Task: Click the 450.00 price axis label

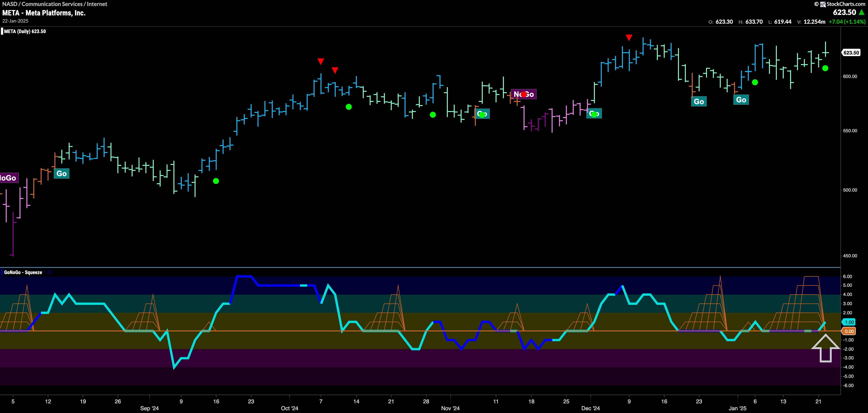Action: [850, 256]
